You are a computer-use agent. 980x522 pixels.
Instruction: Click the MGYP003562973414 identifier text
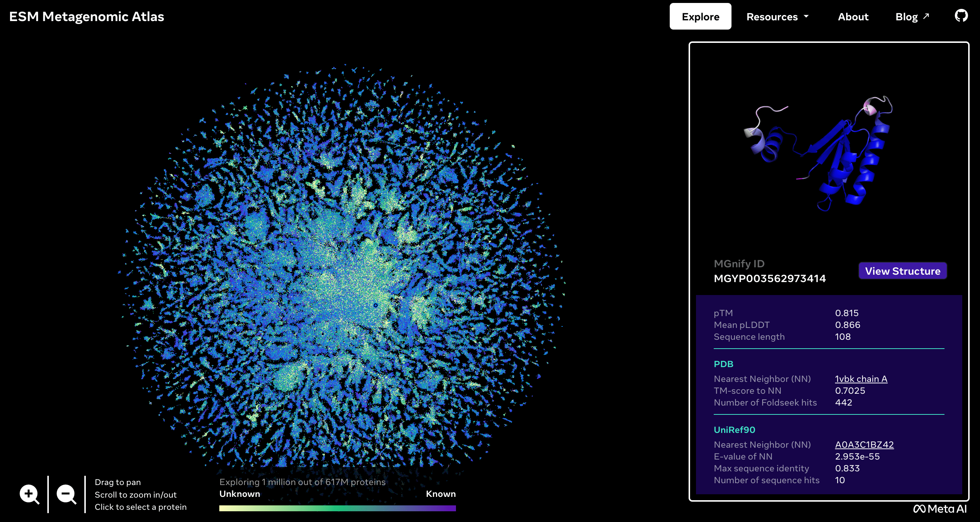click(x=769, y=279)
